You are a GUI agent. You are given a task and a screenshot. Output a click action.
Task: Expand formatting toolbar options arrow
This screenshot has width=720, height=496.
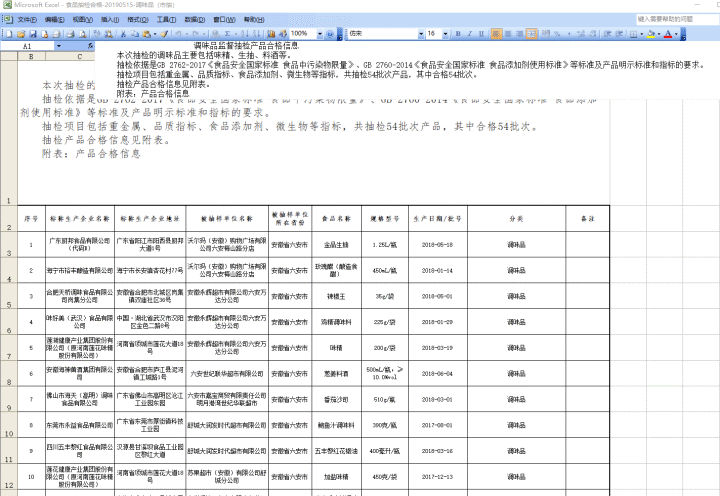[683, 34]
